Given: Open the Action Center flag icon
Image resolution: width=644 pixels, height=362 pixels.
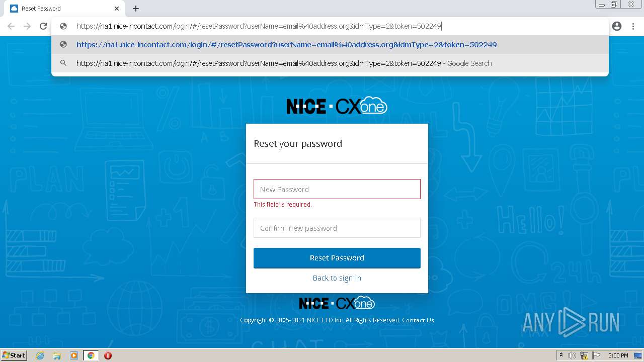Looking at the screenshot, I should [596, 355].
